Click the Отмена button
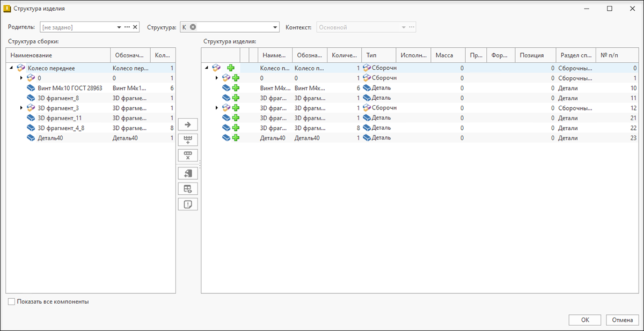The width and height of the screenshot is (644, 331). click(623, 320)
